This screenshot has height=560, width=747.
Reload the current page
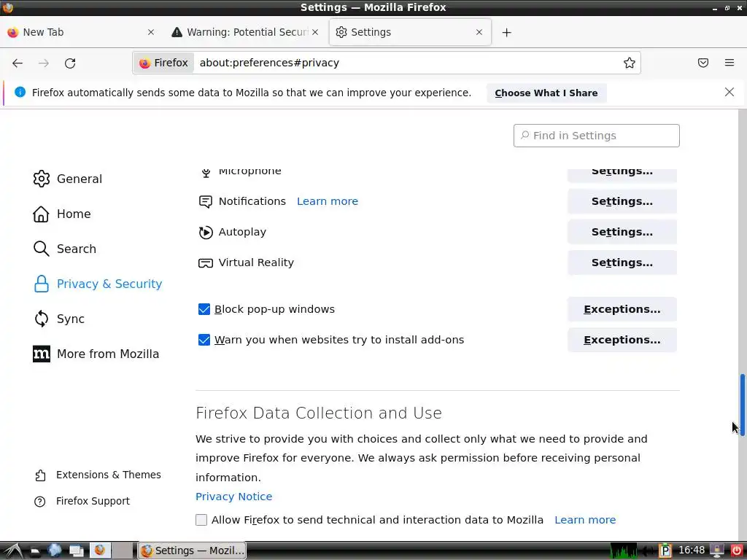70,63
